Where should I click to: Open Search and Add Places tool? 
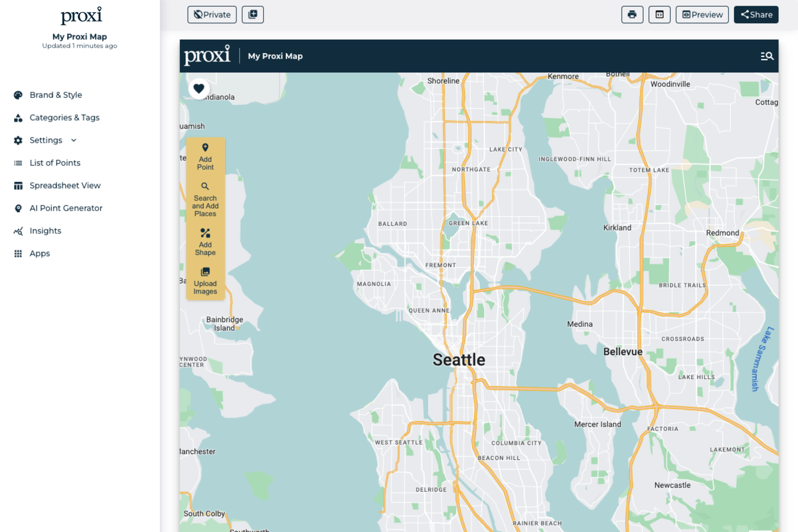[205, 198]
